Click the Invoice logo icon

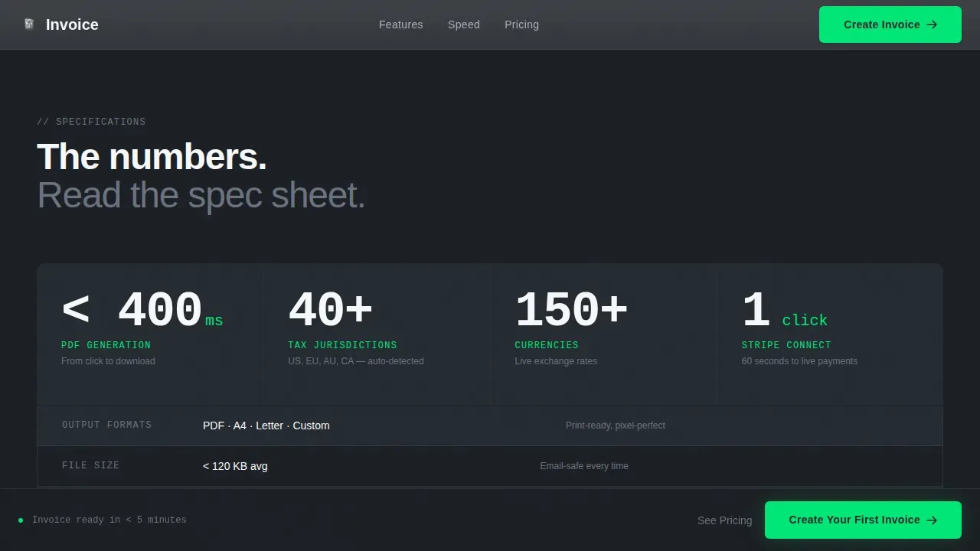click(29, 24)
